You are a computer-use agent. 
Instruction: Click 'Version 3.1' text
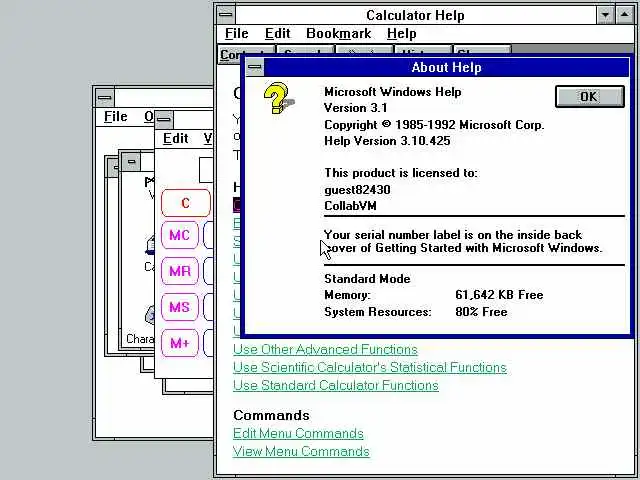point(356,108)
